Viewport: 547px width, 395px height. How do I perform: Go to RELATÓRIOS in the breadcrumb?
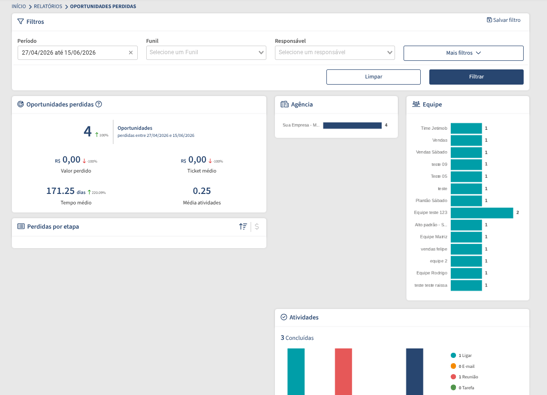[x=48, y=6]
